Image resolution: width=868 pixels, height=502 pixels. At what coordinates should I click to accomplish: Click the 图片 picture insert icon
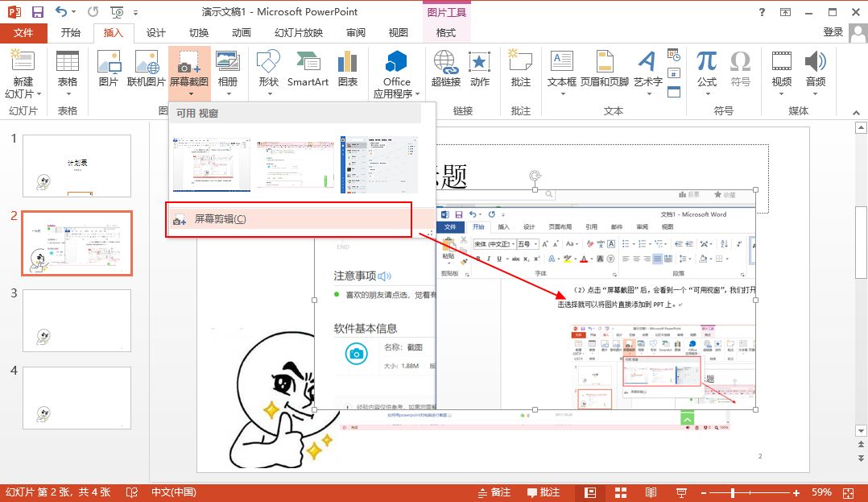coord(108,68)
